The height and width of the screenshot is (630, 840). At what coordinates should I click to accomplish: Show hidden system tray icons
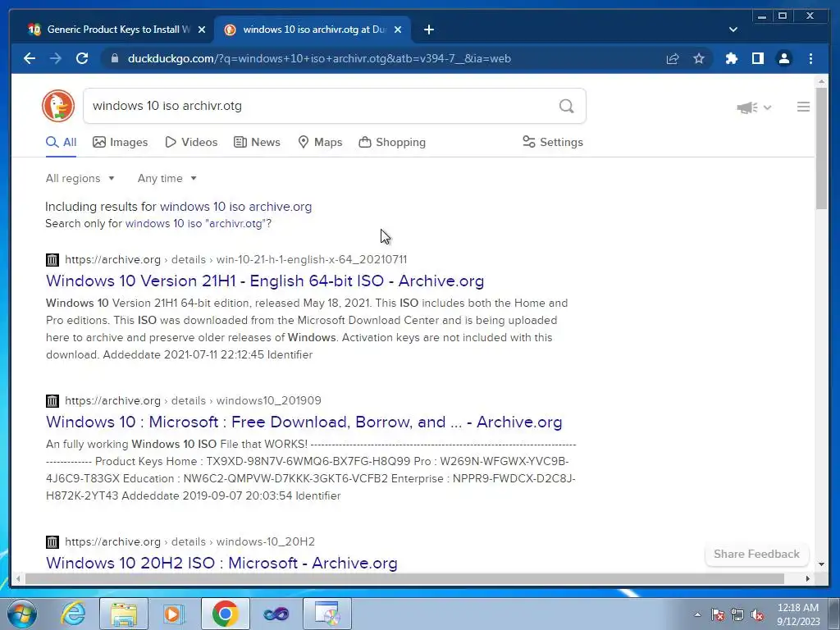coord(697,614)
